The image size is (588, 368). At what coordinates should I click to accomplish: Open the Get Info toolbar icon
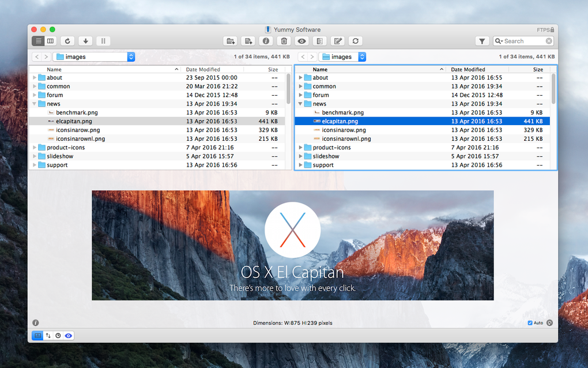(266, 41)
